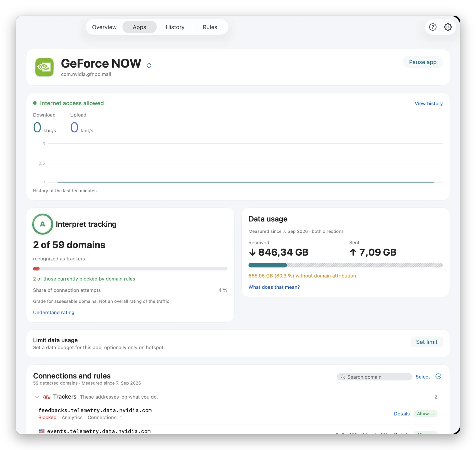Viewport: 476px width, 450px height.
Task: Focus the Search domain field
Action: coord(374,377)
